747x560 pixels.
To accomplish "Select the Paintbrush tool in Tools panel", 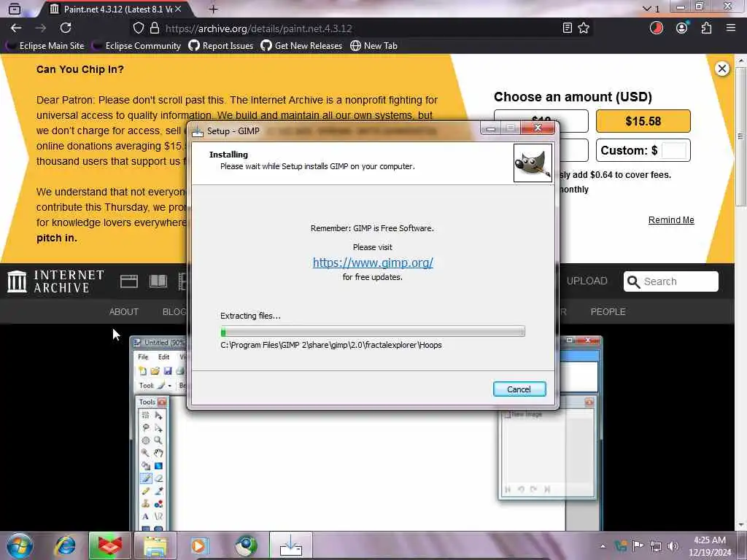I will [x=146, y=478].
